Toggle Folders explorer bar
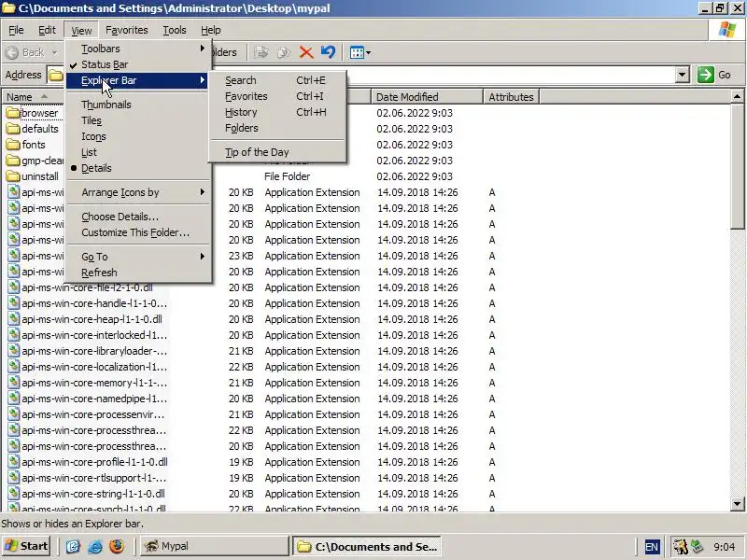 277,128
